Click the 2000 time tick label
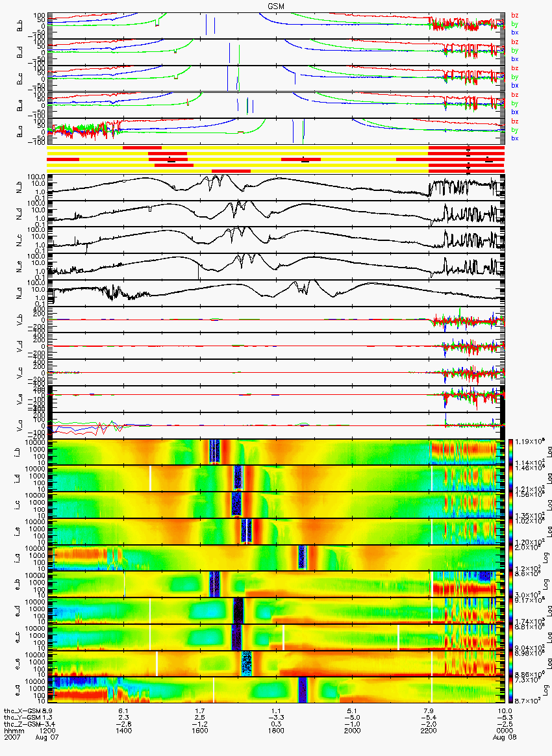 click(352, 731)
